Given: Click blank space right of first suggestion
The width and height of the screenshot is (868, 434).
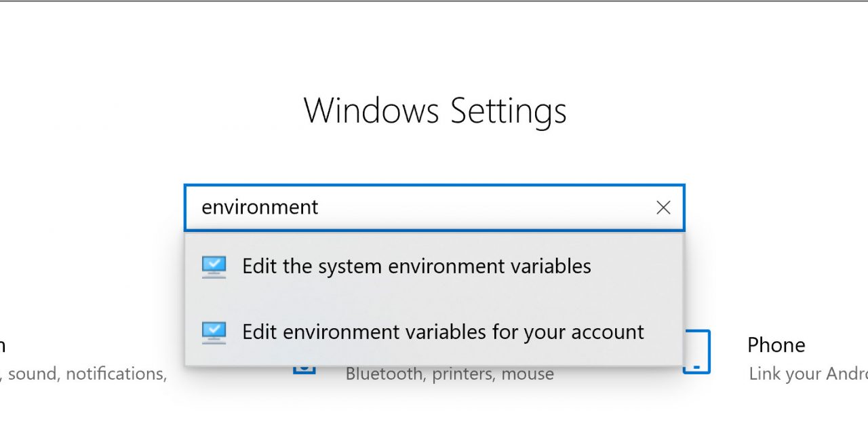Looking at the screenshot, I should click(x=637, y=267).
